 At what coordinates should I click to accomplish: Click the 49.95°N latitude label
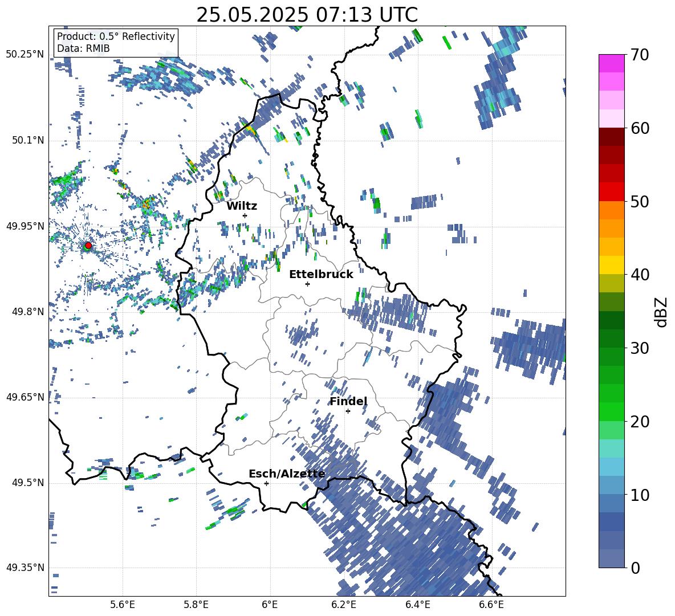[x=25, y=226]
